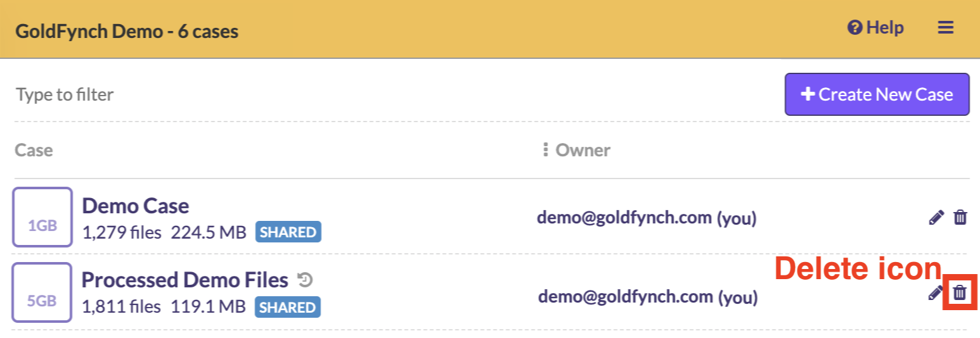Image resolution: width=980 pixels, height=338 pixels.
Task: Edit Demo Case with pencil icon
Action: 936,218
